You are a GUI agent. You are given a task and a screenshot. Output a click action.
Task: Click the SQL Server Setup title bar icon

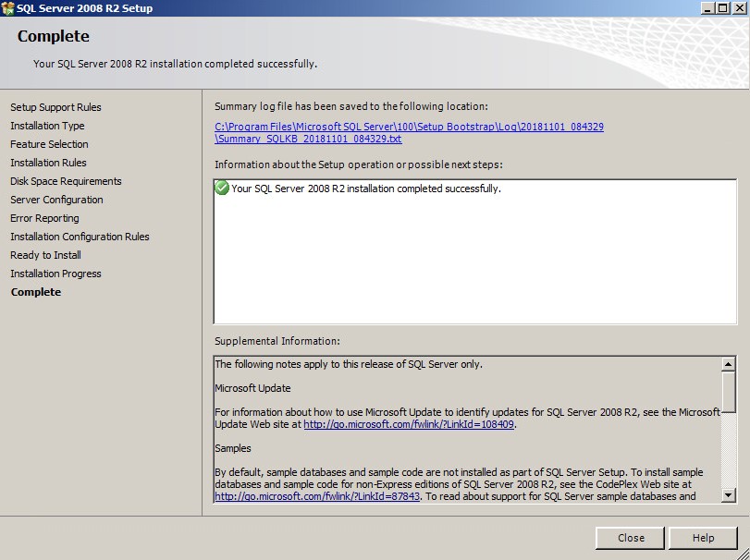point(7,8)
